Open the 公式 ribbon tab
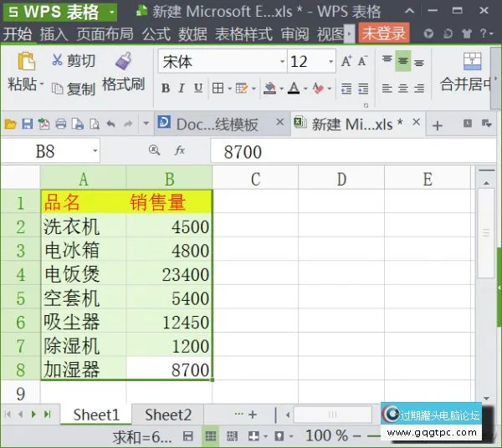Screen dimensions: 502x448 (x=156, y=34)
